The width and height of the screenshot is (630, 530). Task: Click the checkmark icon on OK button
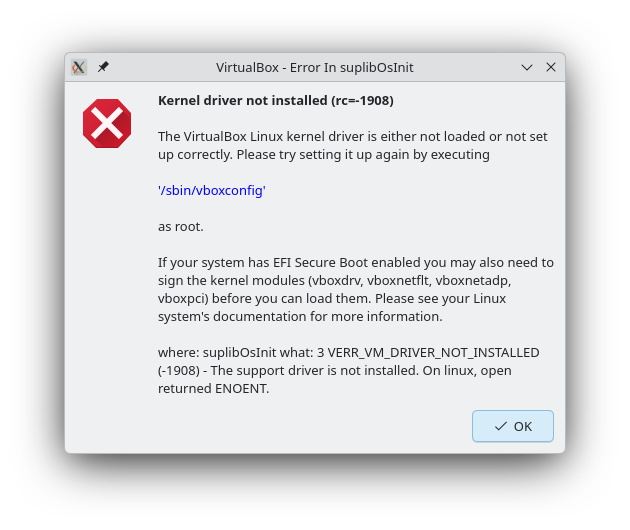pos(500,426)
